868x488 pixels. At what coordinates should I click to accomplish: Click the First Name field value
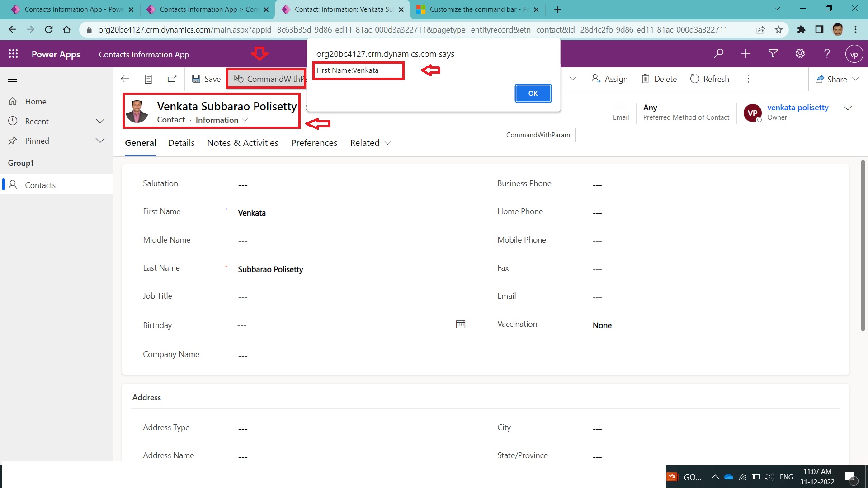tap(252, 213)
